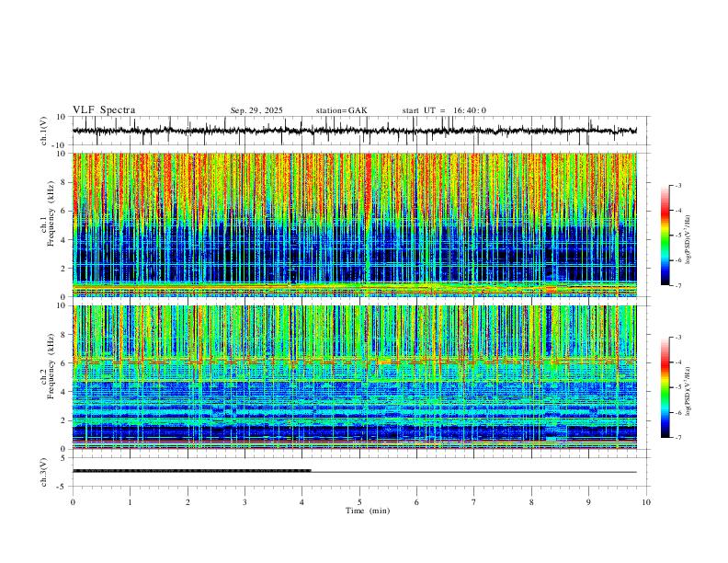
Task: Click the 'Time (min)' axis title
Action: 368,511
